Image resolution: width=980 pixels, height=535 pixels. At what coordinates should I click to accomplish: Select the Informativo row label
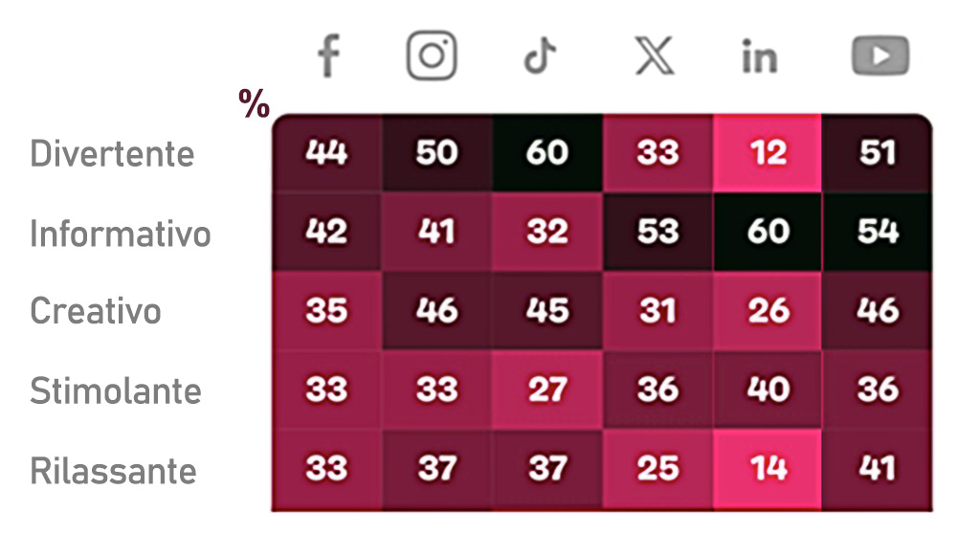[x=121, y=234]
